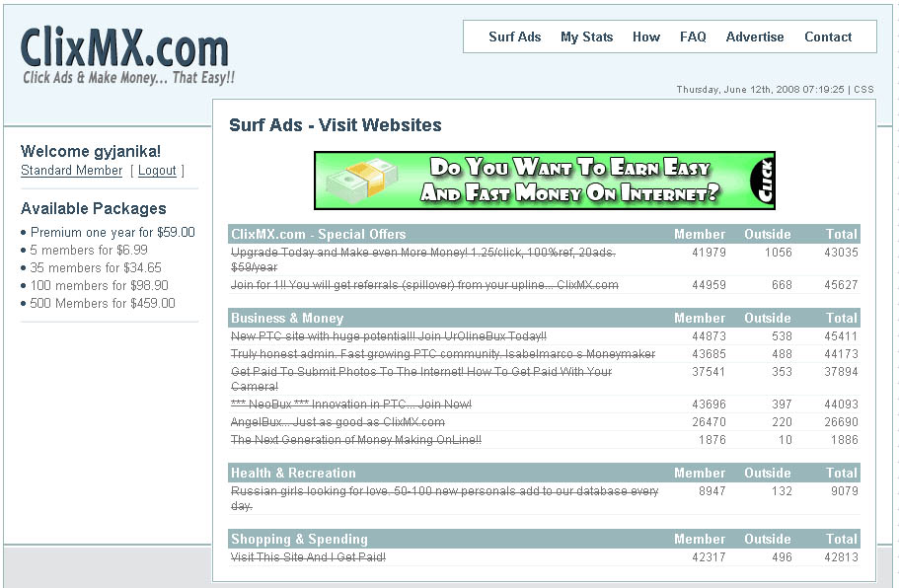Screen dimensions: 899x588
Task: Click the total value 42813
Action: [841, 556]
